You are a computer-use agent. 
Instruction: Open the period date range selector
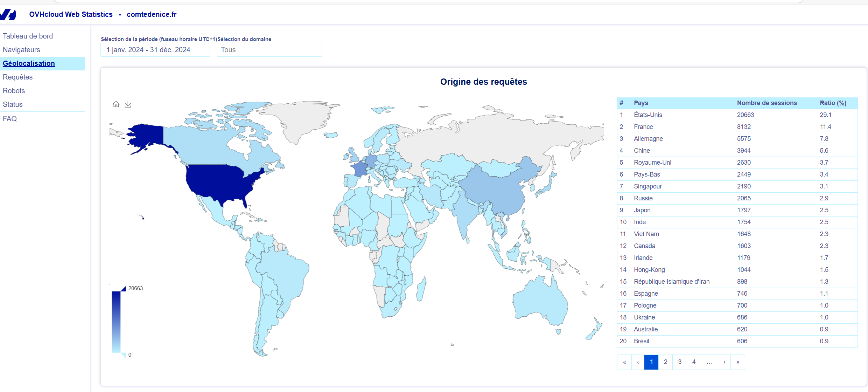click(x=155, y=50)
